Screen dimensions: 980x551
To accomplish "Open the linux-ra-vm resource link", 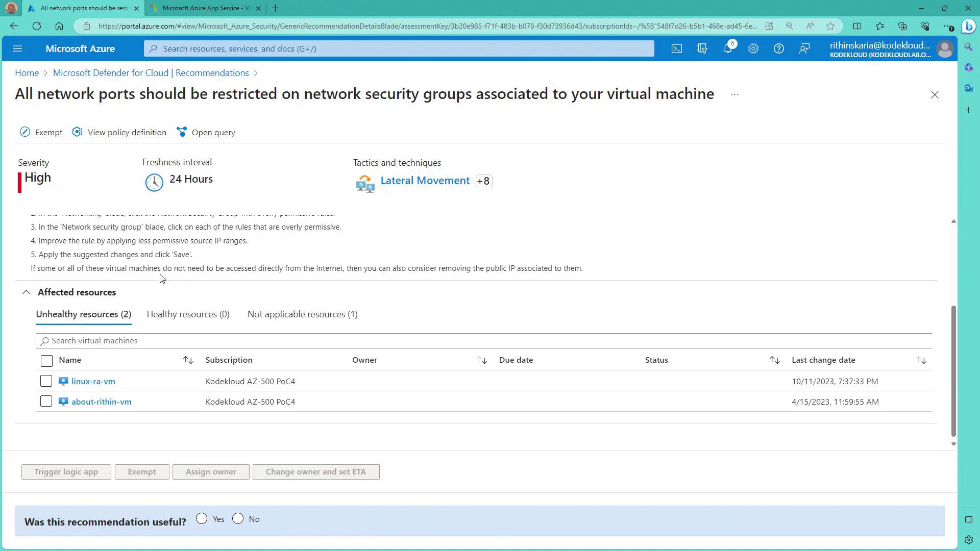I will pyautogui.click(x=93, y=381).
